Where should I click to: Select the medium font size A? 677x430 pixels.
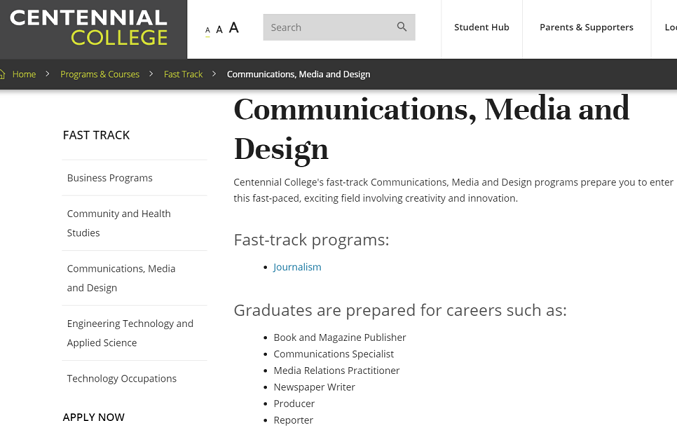point(219,29)
